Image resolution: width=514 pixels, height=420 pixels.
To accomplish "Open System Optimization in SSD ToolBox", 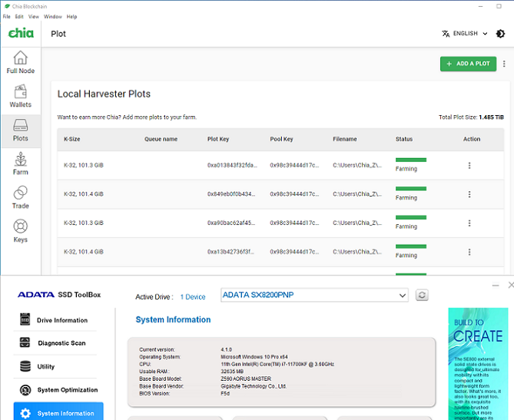I will tap(58, 390).
